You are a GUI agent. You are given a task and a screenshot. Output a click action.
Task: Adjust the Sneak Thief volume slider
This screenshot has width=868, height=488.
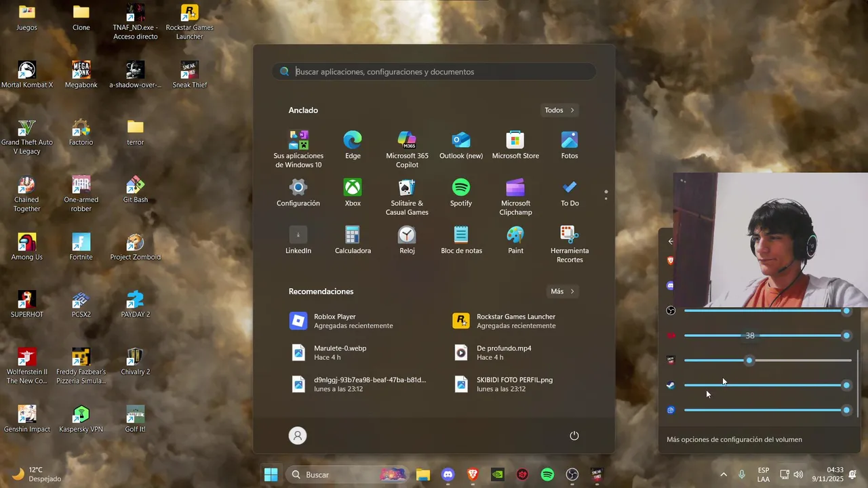pos(768,360)
